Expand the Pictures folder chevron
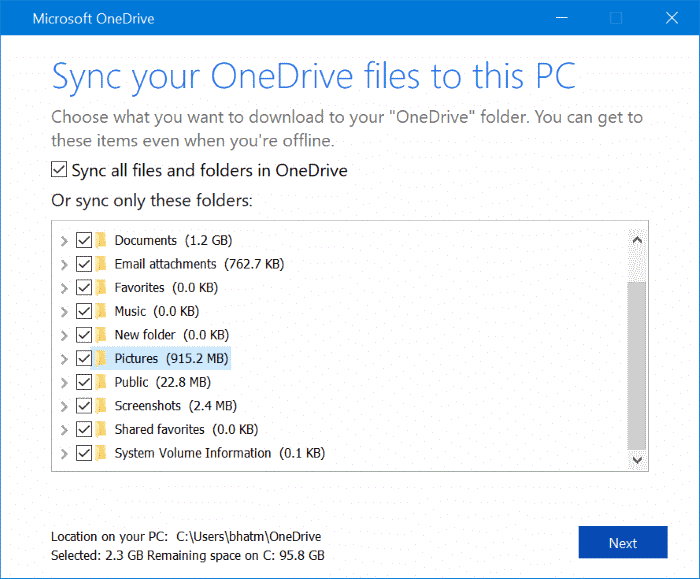700x579 pixels. pos(64,359)
